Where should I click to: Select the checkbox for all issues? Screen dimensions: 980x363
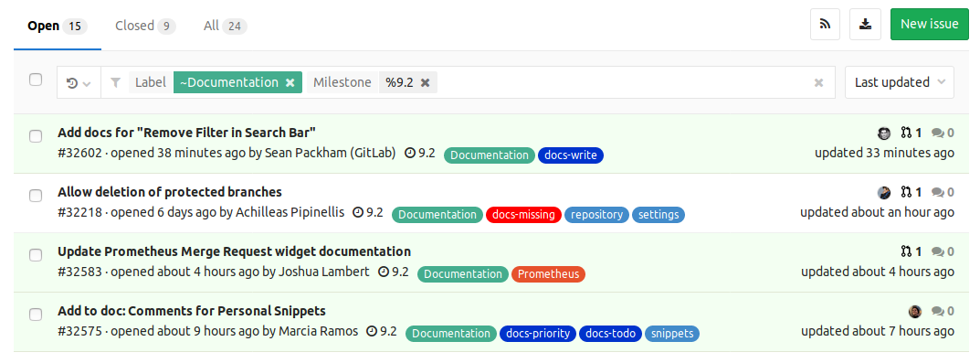click(x=36, y=80)
